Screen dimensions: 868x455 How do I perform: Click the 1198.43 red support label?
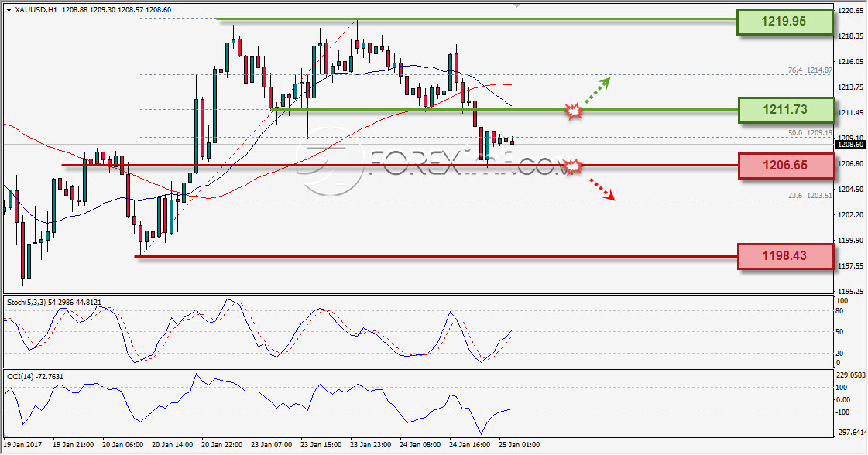(785, 255)
